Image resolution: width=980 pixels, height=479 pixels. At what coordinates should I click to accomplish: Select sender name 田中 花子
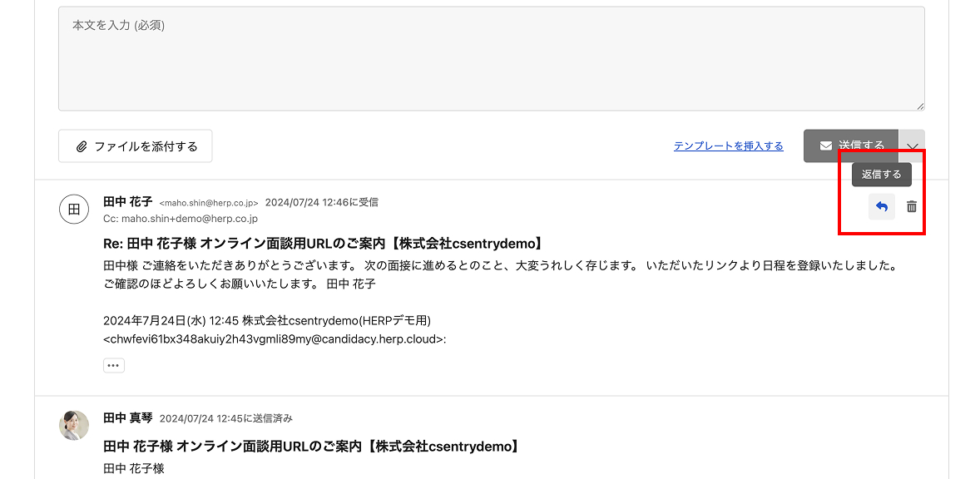[x=127, y=202]
